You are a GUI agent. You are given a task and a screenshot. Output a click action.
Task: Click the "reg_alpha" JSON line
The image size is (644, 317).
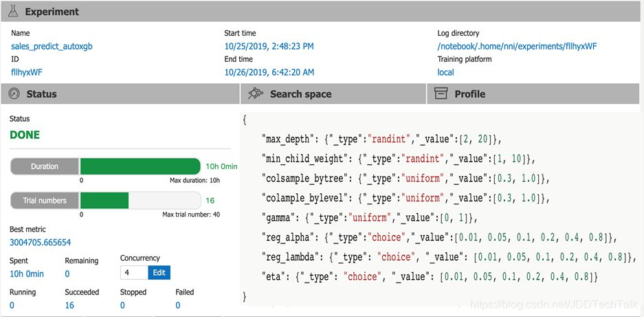click(x=439, y=238)
